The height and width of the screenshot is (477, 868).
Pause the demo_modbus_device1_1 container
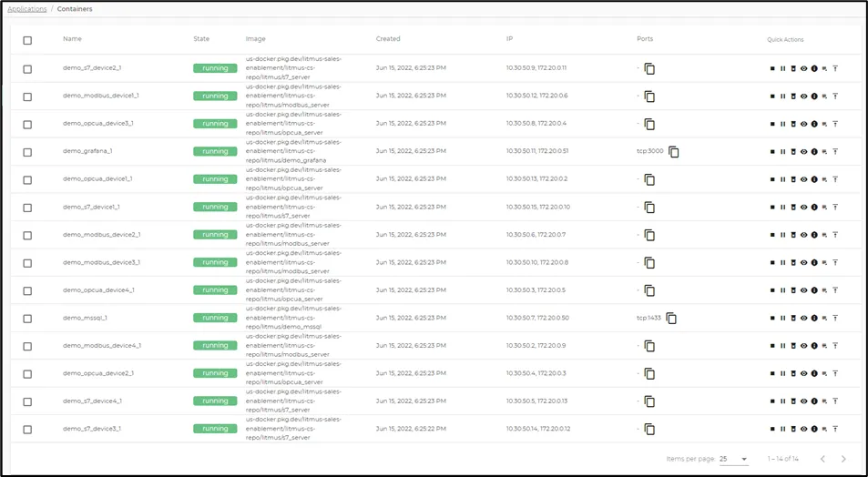(782, 96)
